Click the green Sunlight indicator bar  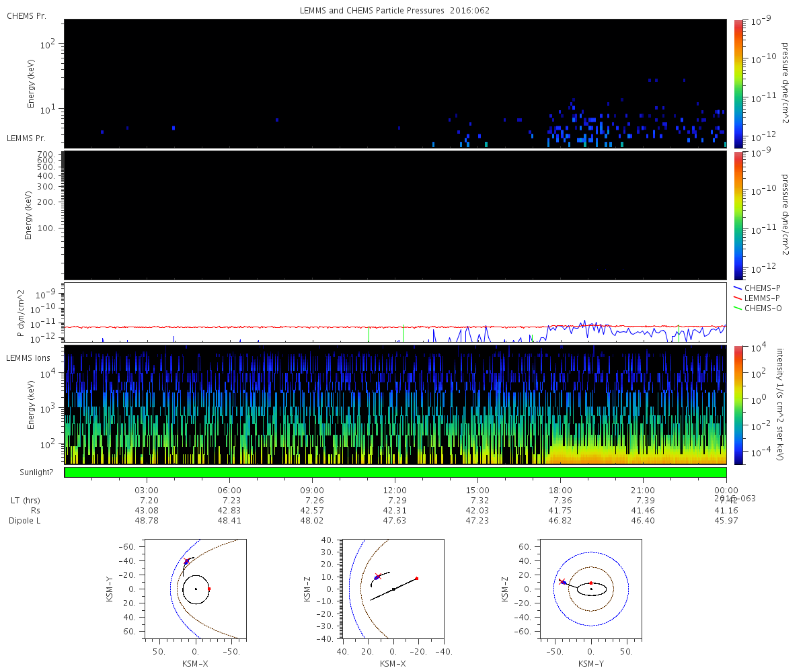(395, 472)
